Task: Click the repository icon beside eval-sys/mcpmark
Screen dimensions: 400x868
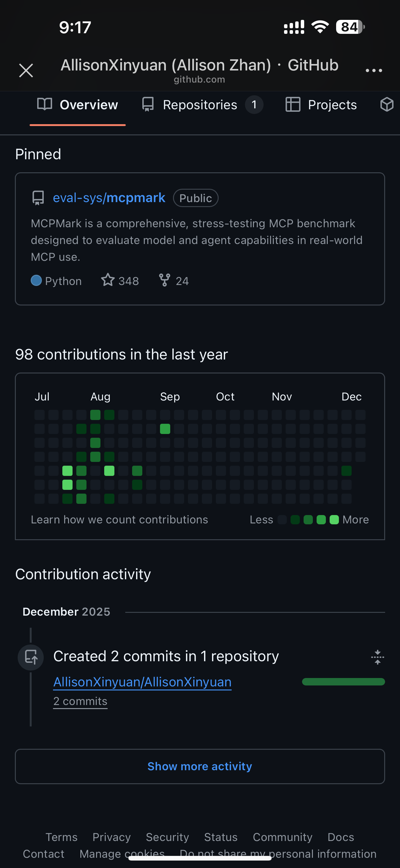Action: point(38,198)
